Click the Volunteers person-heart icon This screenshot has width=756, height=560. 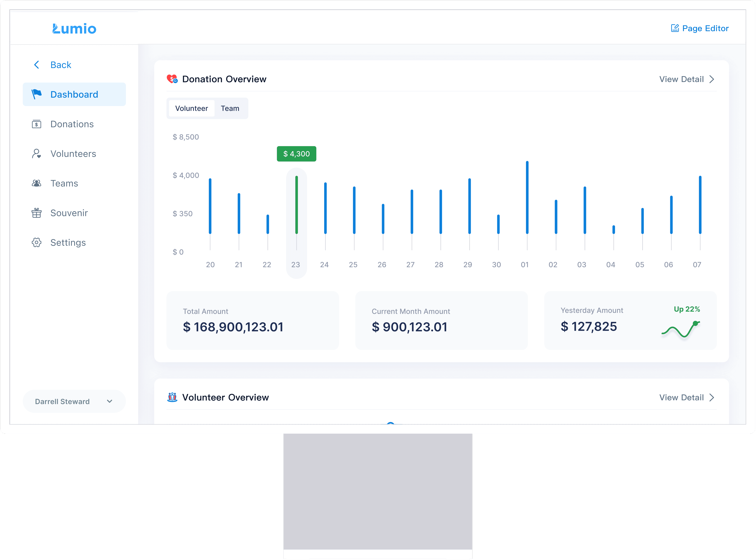37,154
